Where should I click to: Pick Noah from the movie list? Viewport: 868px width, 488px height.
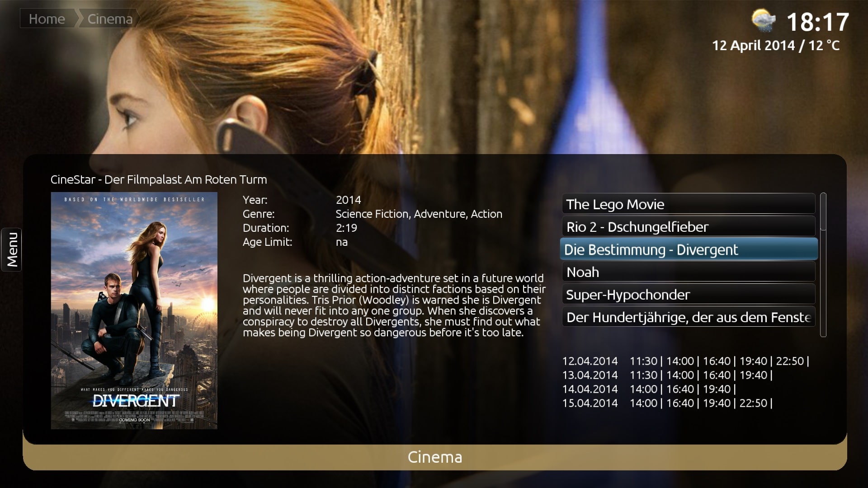pyautogui.click(x=689, y=272)
